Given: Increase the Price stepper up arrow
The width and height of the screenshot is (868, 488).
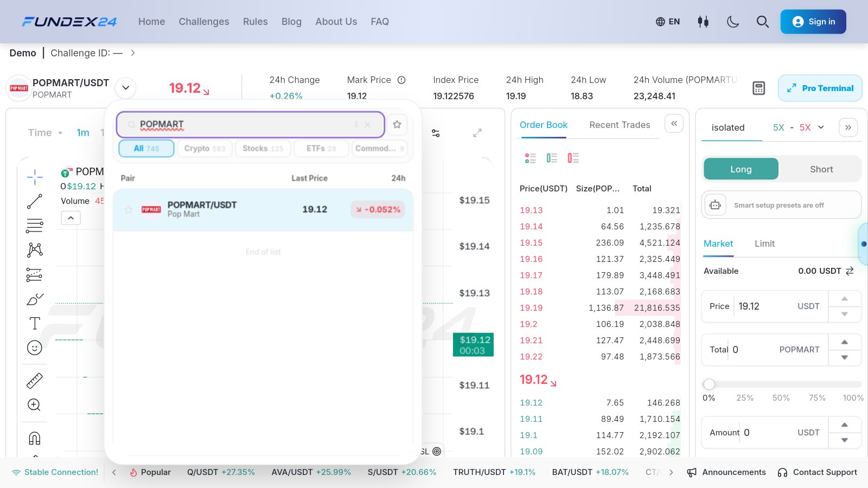Looking at the screenshot, I should point(845,299).
